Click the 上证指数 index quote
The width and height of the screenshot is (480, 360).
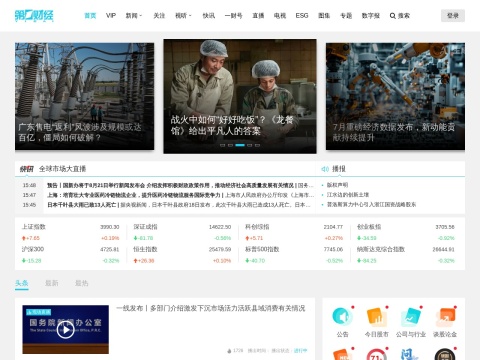pyautogui.click(x=70, y=232)
